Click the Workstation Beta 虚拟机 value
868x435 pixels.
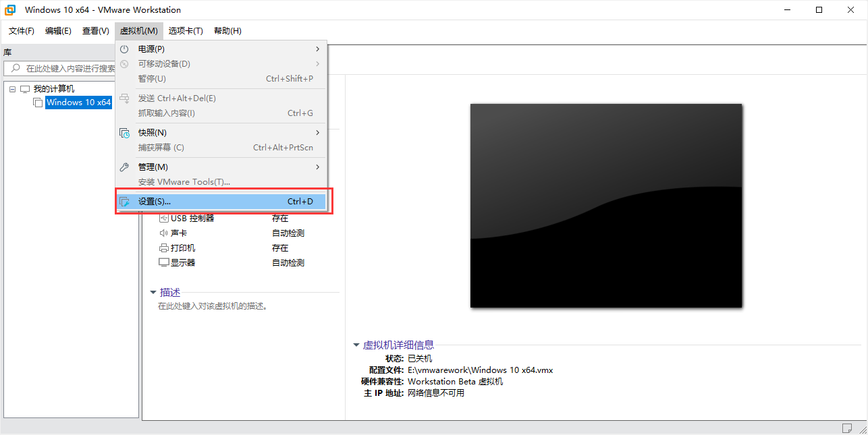[456, 382]
